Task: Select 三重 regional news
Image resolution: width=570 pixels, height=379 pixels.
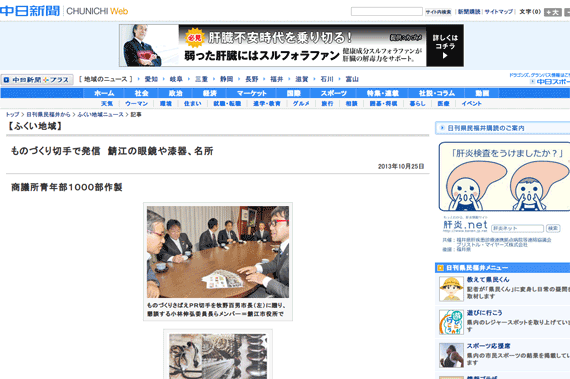Action: (x=201, y=79)
